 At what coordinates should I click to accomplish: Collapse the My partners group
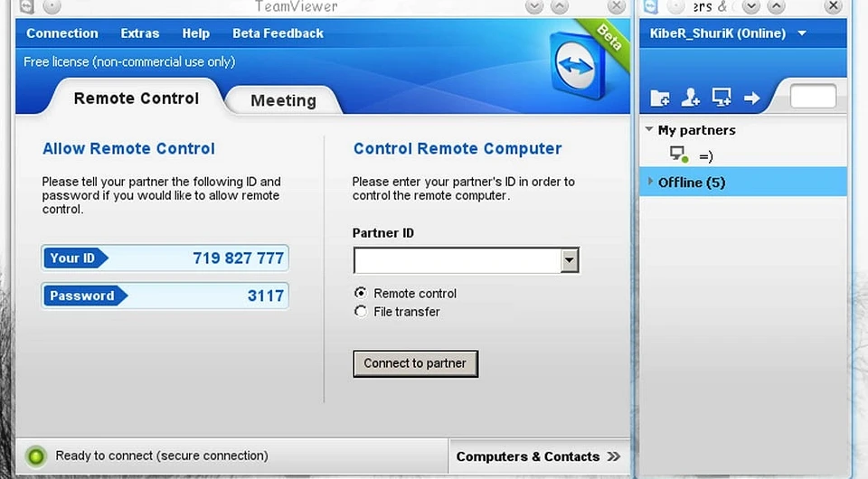649,130
